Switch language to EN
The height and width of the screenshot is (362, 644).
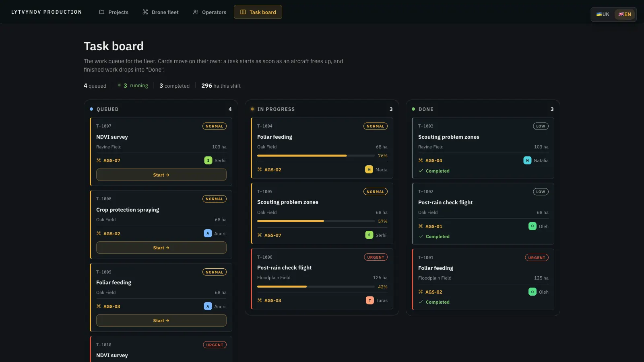(x=625, y=14)
